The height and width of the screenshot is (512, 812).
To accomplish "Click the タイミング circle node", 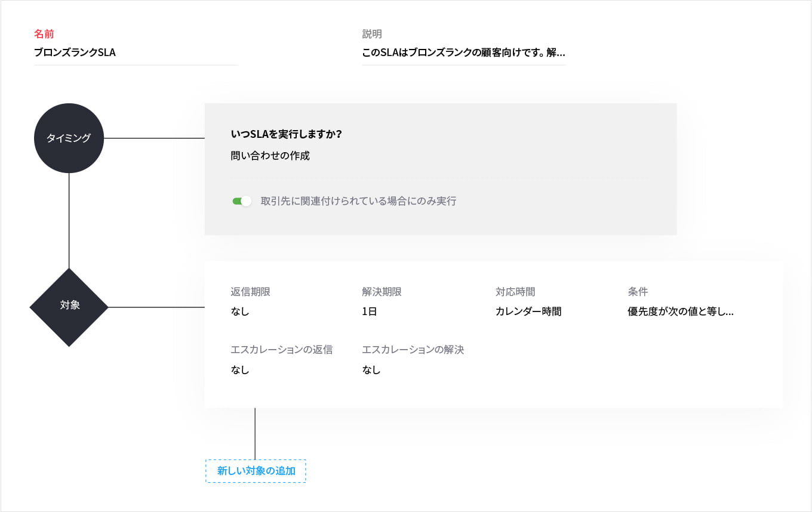I will [69, 138].
